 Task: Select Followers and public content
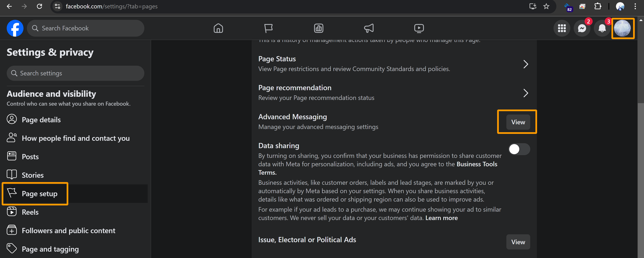coord(68,230)
